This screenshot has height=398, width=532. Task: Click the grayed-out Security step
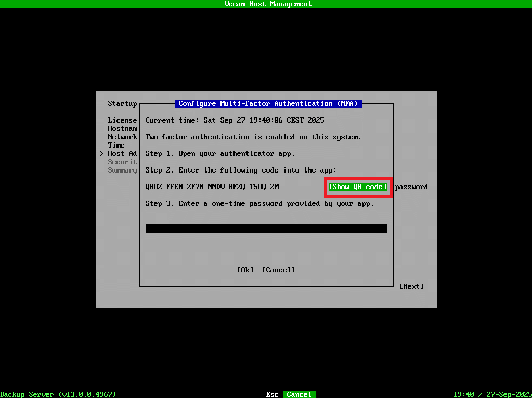pos(122,162)
